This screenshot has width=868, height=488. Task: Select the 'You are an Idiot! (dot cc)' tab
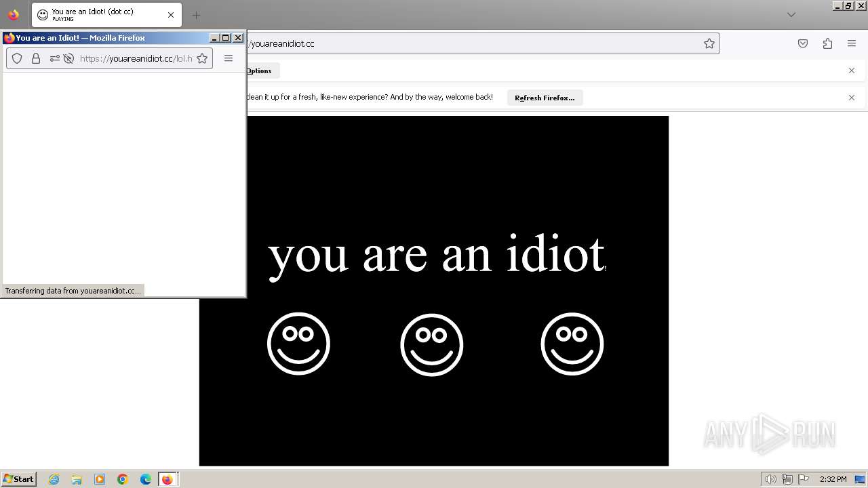(x=106, y=15)
